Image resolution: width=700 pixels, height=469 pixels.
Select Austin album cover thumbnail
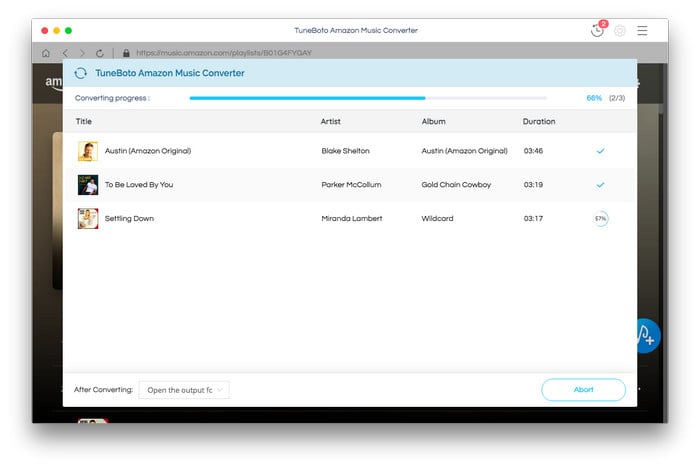pyautogui.click(x=88, y=151)
